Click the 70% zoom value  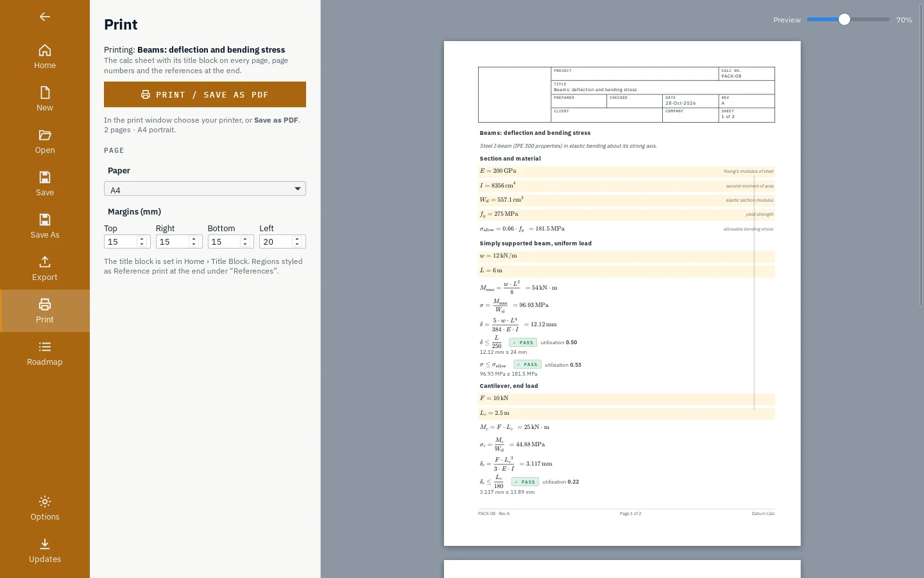[904, 20]
